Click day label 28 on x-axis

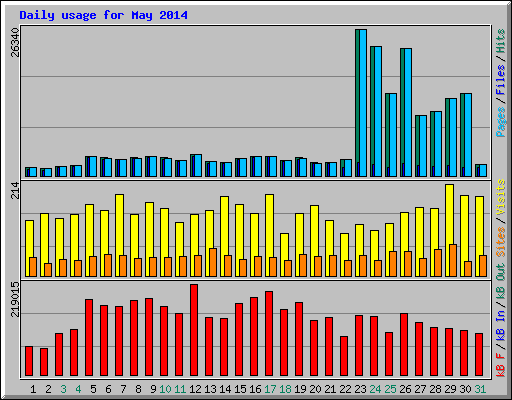click(x=435, y=389)
